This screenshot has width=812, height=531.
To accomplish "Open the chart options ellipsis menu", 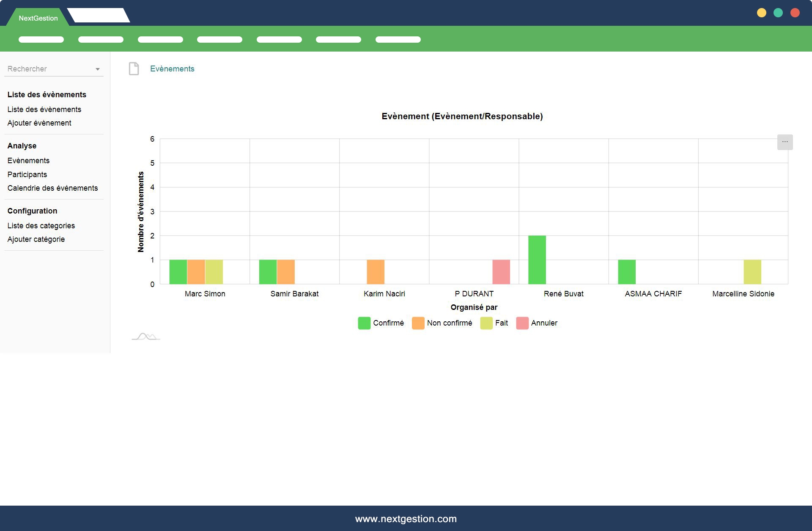I will [785, 142].
